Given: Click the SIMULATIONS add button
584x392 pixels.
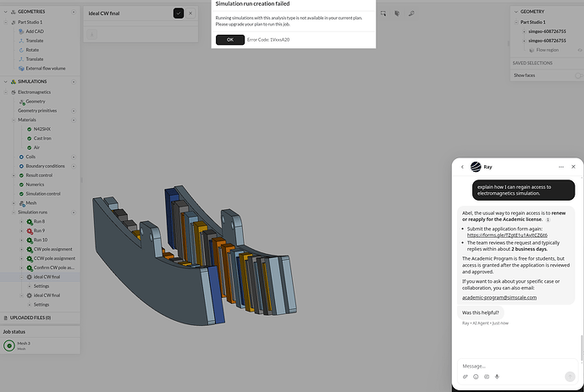Looking at the screenshot, I should (x=74, y=81).
